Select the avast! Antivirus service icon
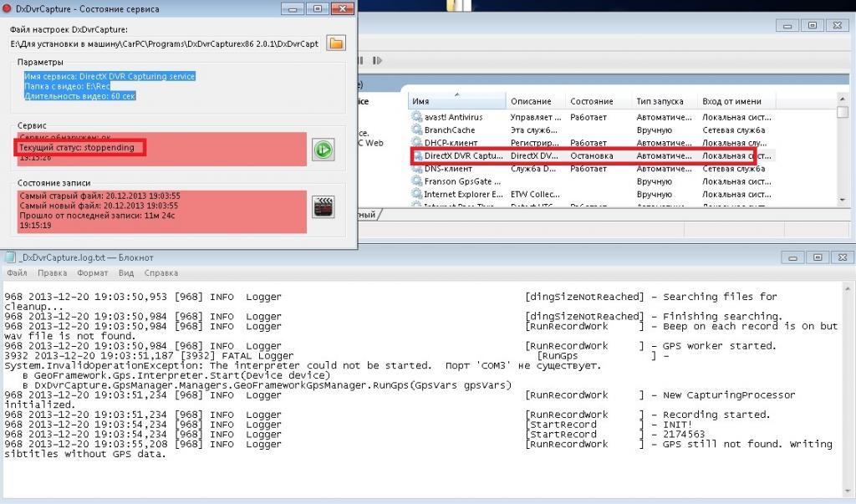The width and height of the screenshot is (856, 504). 417,118
